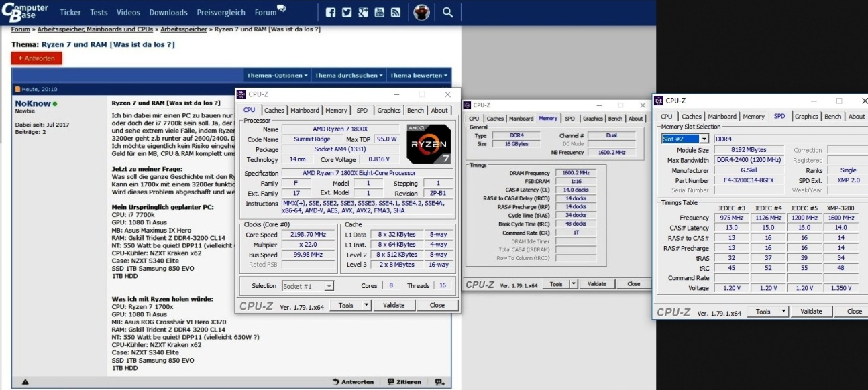The image size is (868, 390).
Task: Select Graphics tab in SPD CPU-Z window
Action: (x=806, y=116)
